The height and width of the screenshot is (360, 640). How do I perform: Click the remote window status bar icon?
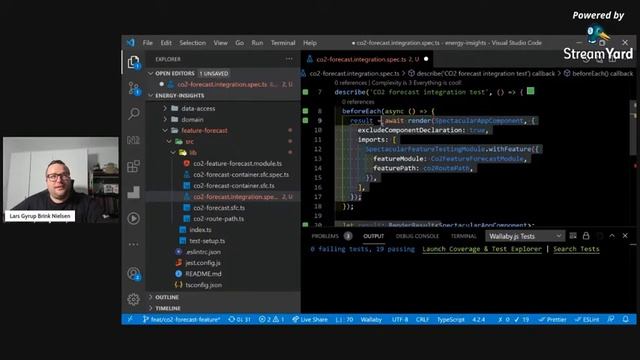click(x=130, y=319)
